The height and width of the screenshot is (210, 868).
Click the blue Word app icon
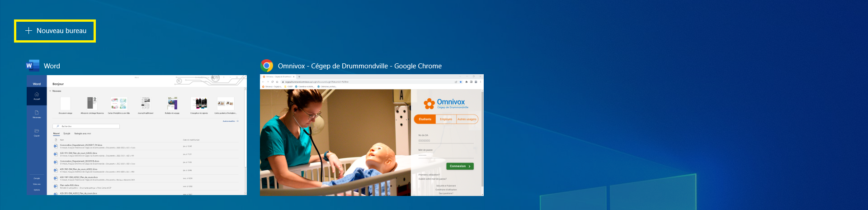[x=33, y=66]
